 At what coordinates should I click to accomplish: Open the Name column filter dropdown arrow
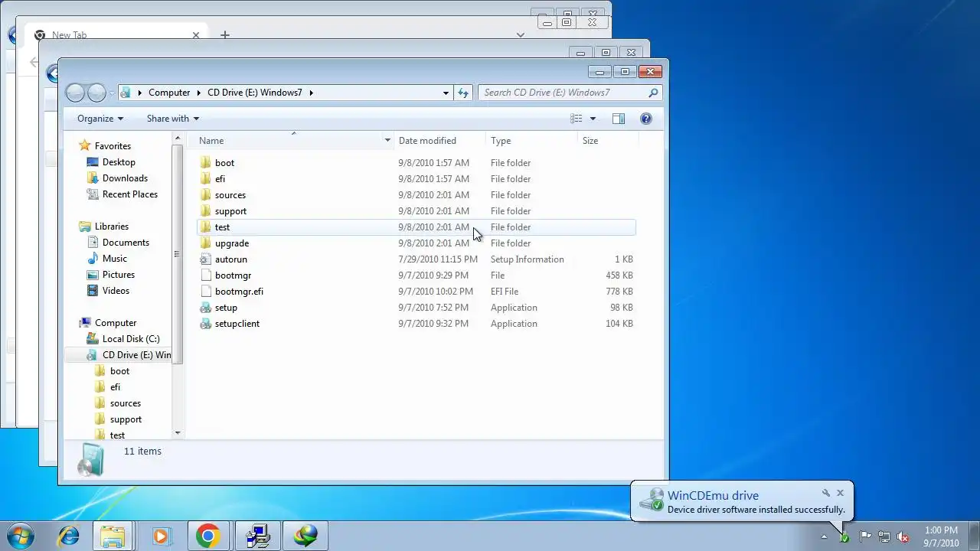387,141
